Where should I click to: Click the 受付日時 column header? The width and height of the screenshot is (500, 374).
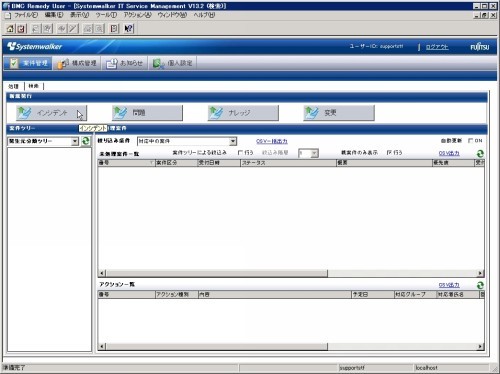[x=219, y=163]
